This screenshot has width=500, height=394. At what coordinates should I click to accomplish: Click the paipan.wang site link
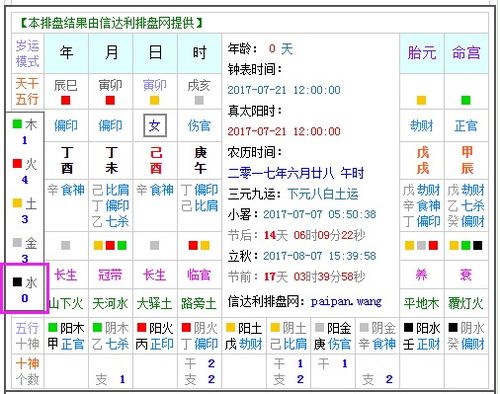click(346, 302)
